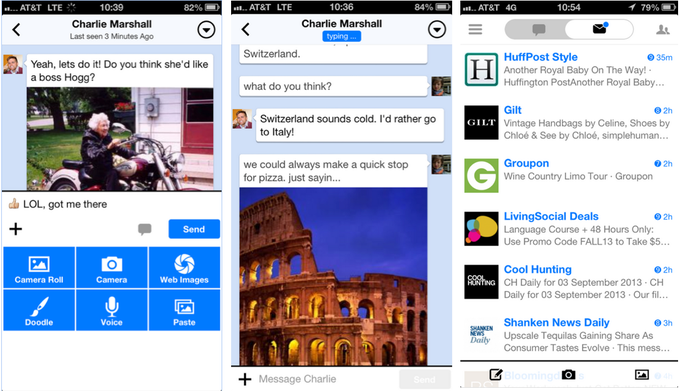Open the HuffPost Style message

tap(569, 70)
